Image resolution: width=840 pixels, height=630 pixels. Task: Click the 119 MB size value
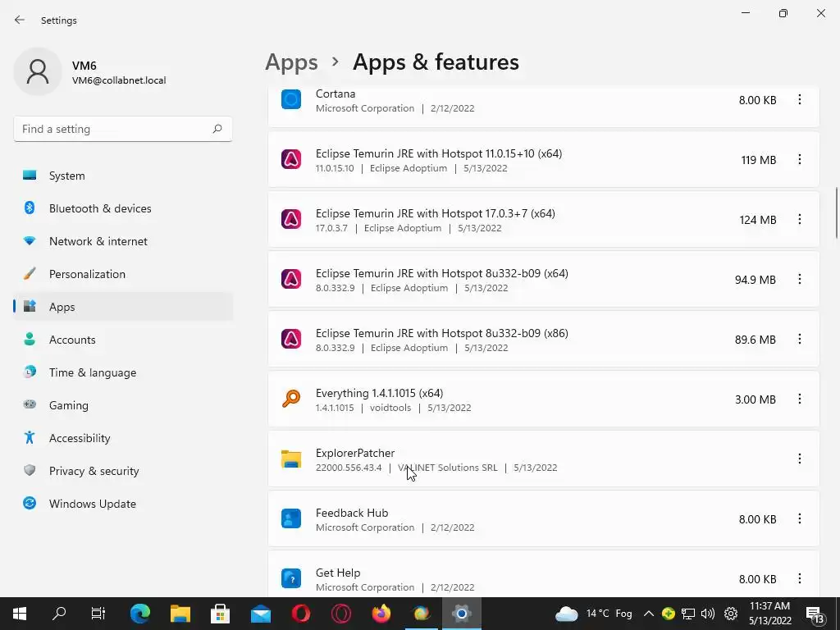[759, 160]
